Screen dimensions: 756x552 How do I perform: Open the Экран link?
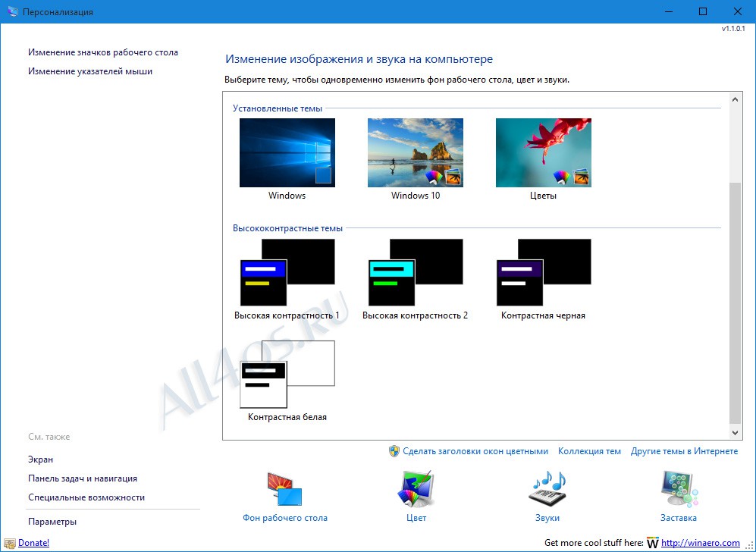click(40, 459)
